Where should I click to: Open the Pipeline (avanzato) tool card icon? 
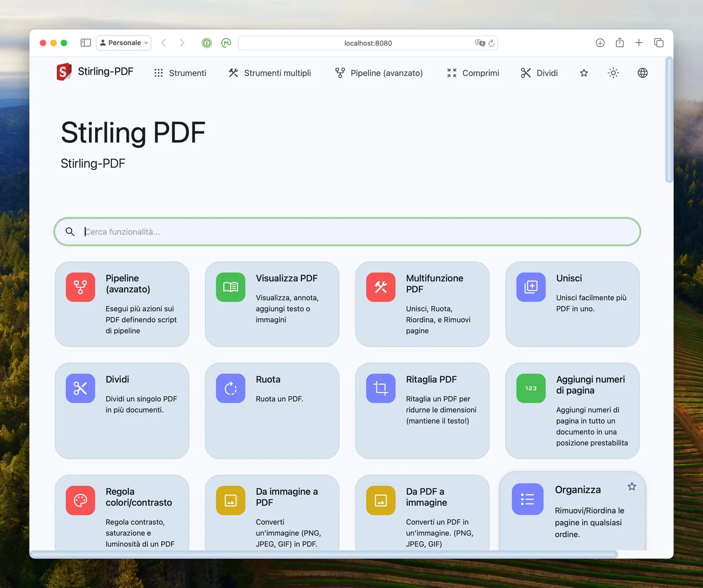[80, 287]
